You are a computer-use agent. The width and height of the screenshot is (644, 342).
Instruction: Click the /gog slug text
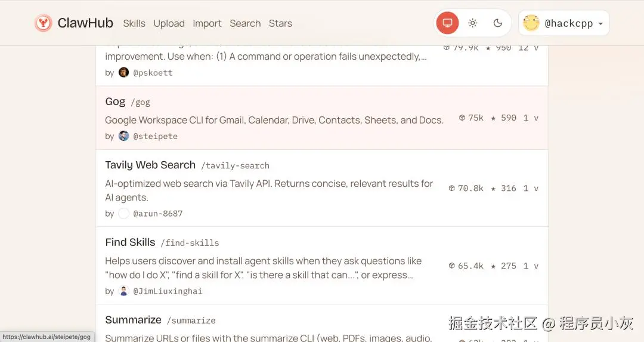click(141, 102)
